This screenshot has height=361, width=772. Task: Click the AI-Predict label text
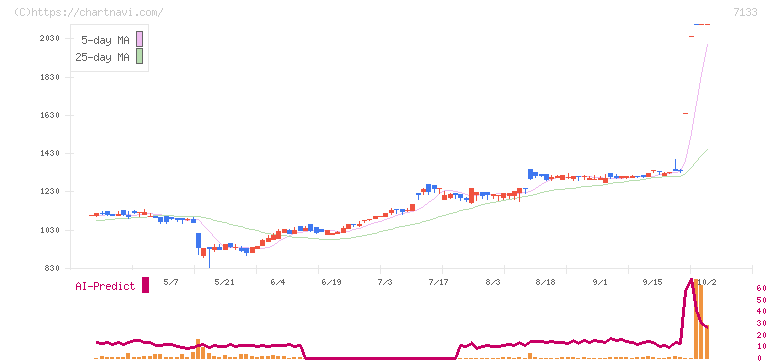[105, 286]
